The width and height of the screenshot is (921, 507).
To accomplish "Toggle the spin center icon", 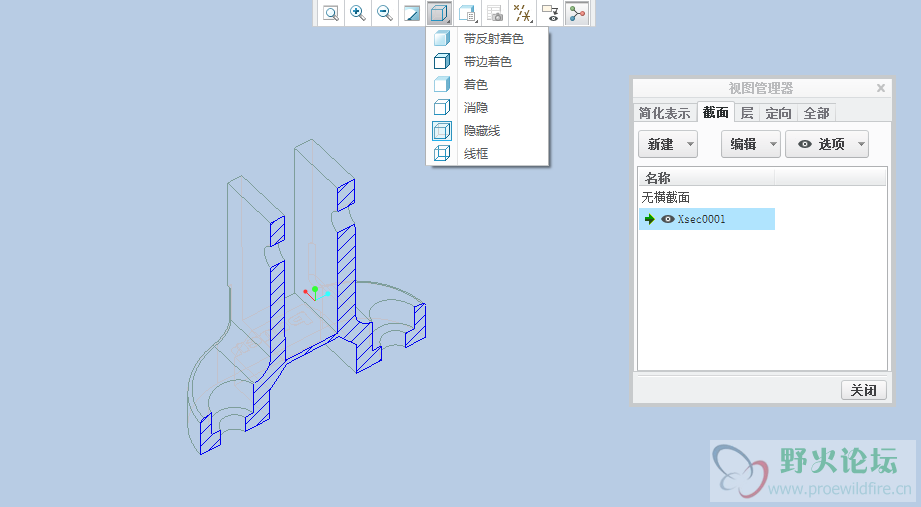I will pos(577,13).
